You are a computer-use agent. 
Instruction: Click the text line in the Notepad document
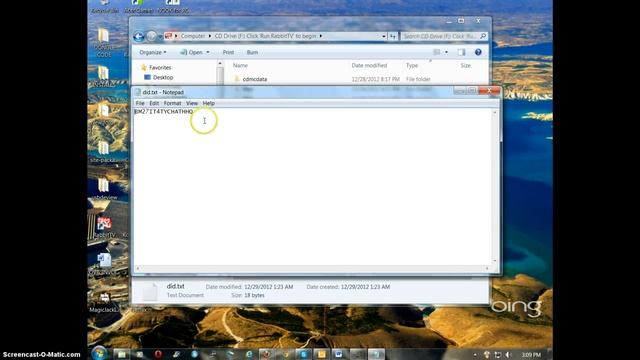tap(164, 111)
